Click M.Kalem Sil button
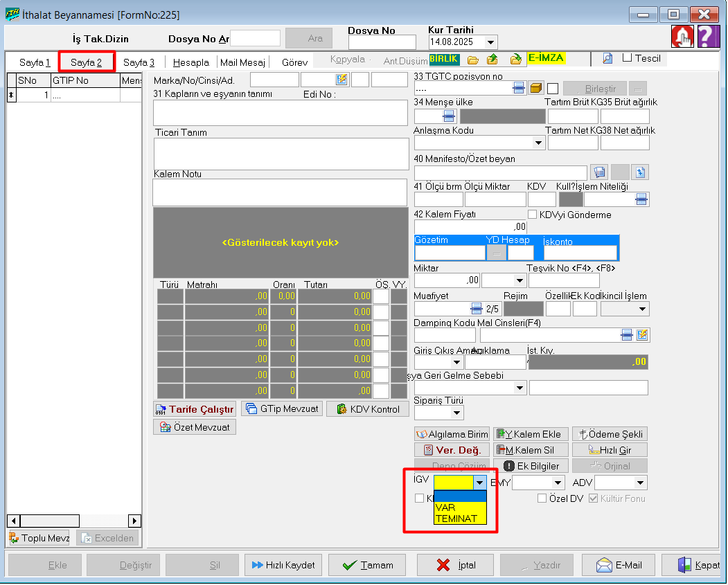The width and height of the screenshot is (728, 585). pyautogui.click(x=531, y=450)
